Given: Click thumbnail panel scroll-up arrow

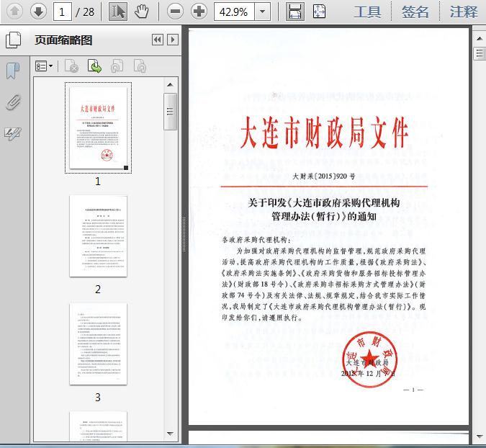Looking at the screenshot, I should point(170,85).
